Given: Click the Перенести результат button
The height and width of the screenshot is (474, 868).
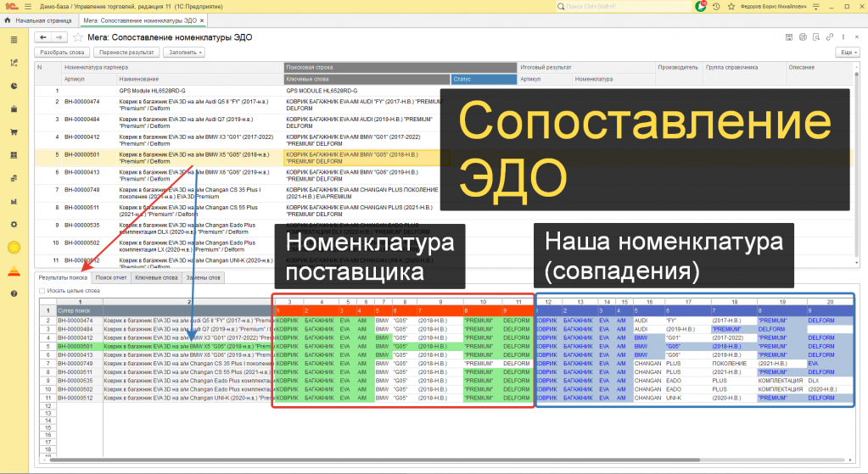Looking at the screenshot, I should click(x=126, y=52).
